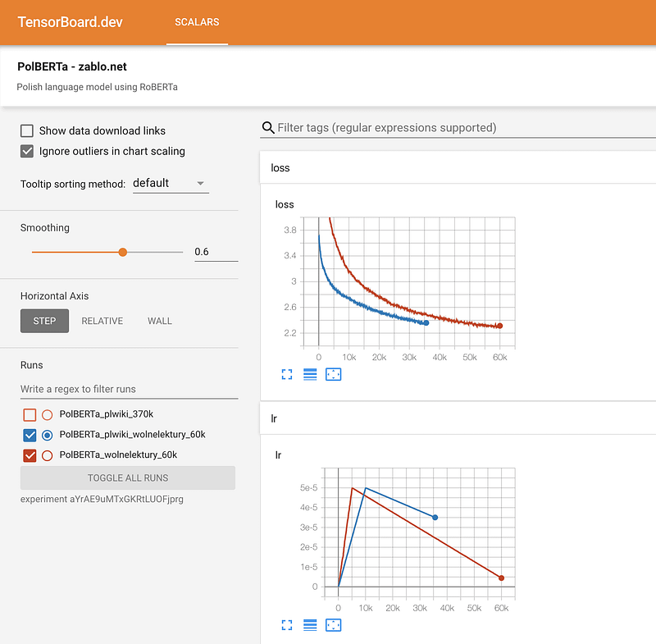Click the search magnifier icon by Filter tags

click(267, 128)
